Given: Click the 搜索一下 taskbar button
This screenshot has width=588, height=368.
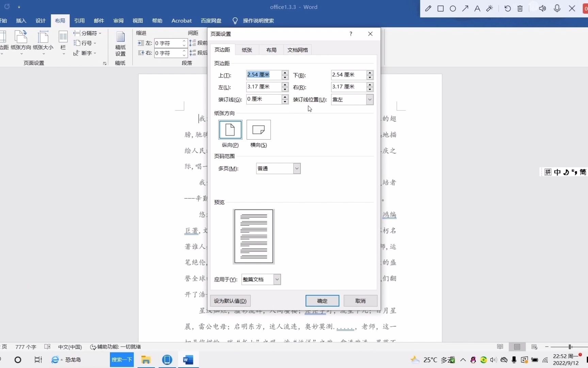Looking at the screenshot, I should tap(122, 360).
